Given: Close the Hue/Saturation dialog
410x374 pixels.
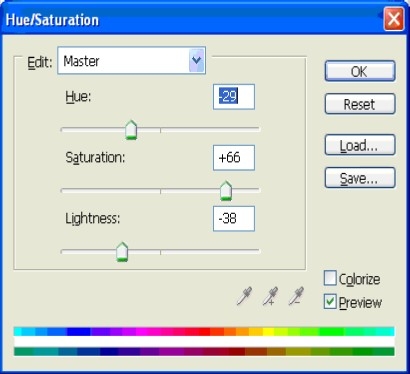Looking at the screenshot, I should click(394, 19).
